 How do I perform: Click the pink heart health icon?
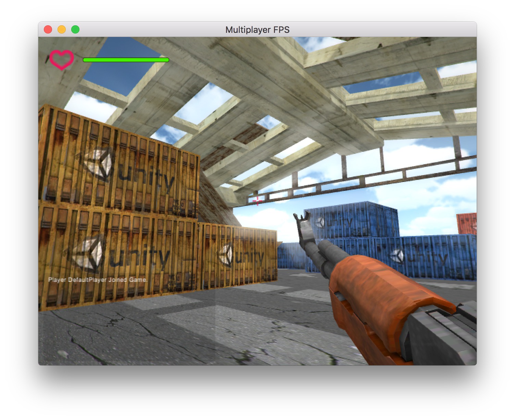(62, 60)
